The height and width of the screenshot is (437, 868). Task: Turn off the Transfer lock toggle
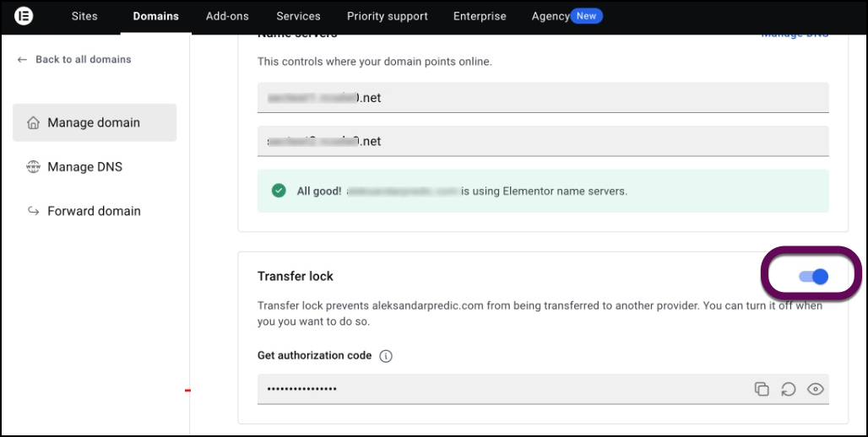point(813,277)
